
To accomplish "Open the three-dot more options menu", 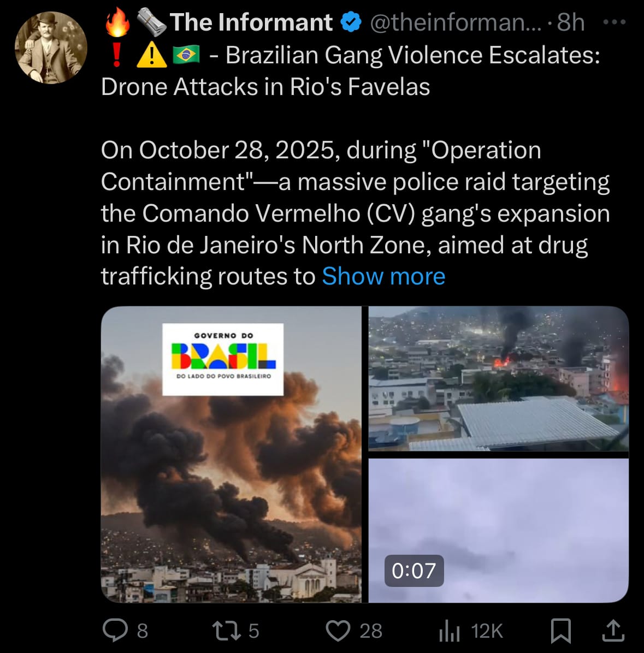I will (x=613, y=22).
